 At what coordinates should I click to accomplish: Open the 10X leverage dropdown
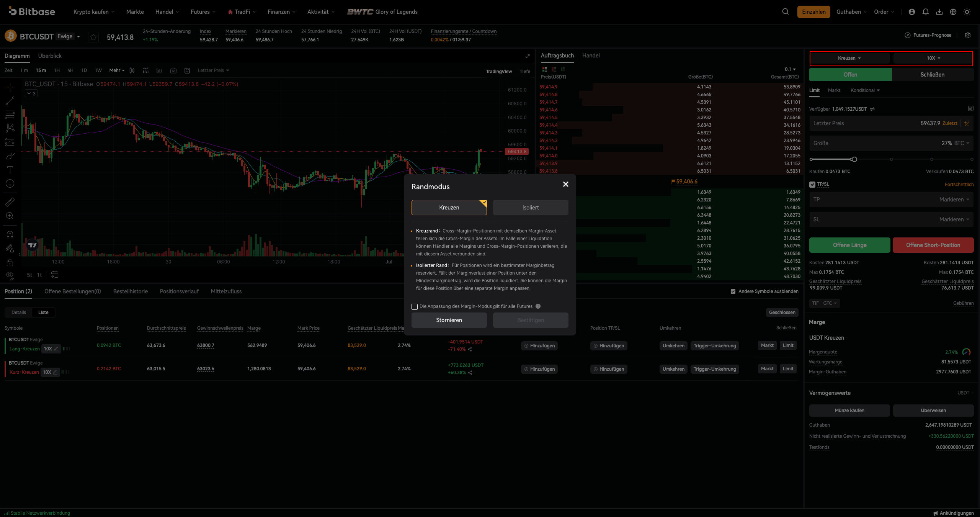pyautogui.click(x=933, y=58)
